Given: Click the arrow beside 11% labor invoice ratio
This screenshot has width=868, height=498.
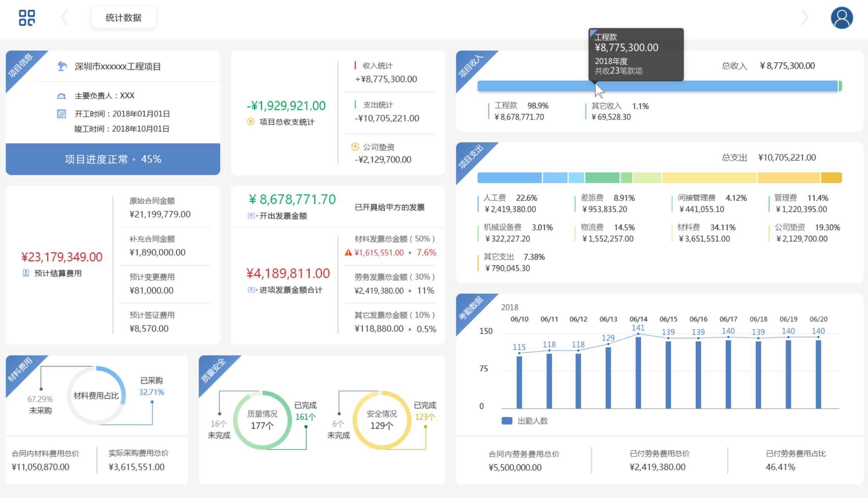Looking at the screenshot, I should click(x=410, y=290).
